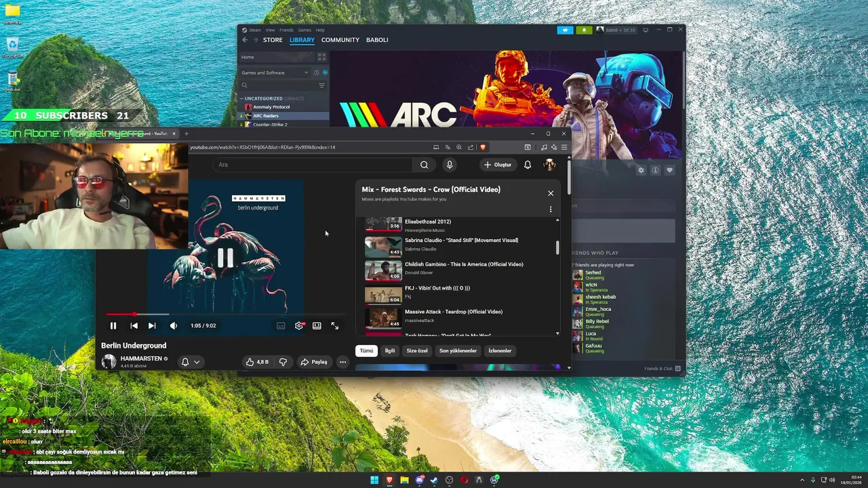The image size is (868, 488).
Task: Select Anomaly Protocol in Steam library
Action: (x=271, y=107)
